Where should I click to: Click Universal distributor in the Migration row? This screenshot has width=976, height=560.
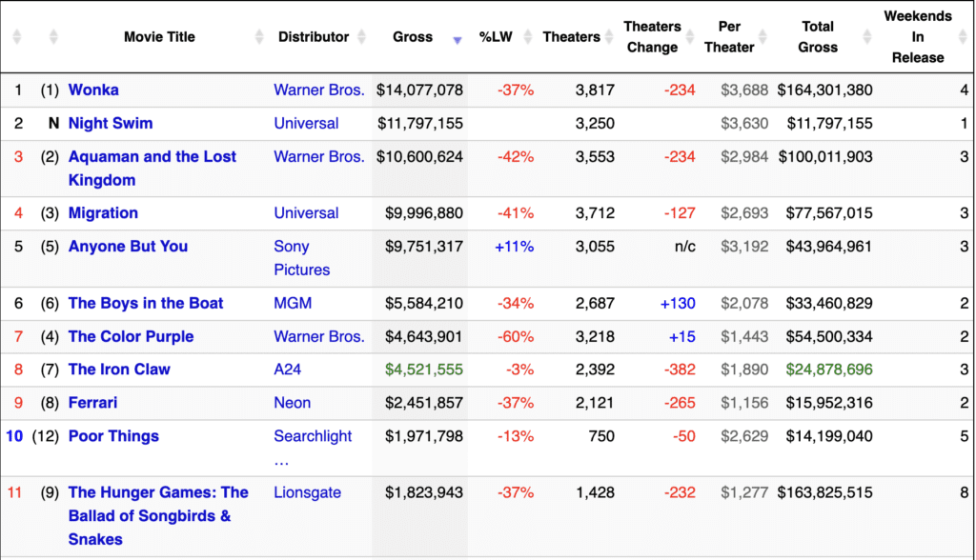pyautogui.click(x=306, y=212)
